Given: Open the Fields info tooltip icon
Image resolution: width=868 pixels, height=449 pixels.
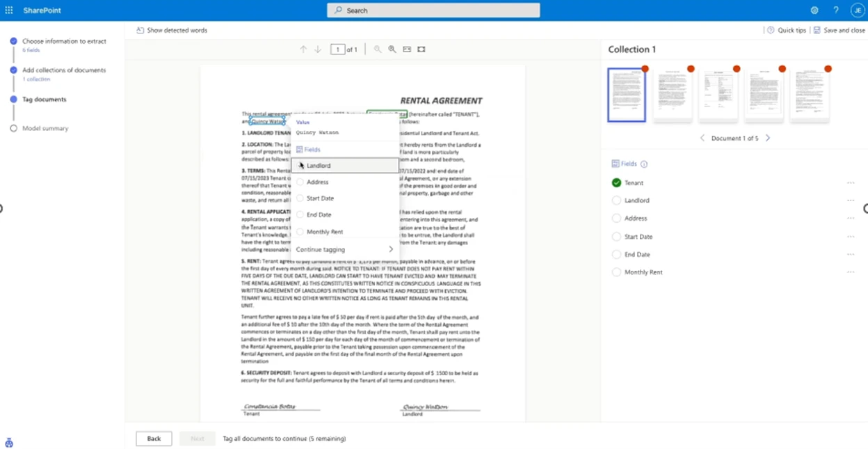Looking at the screenshot, I should pos(644,164).
